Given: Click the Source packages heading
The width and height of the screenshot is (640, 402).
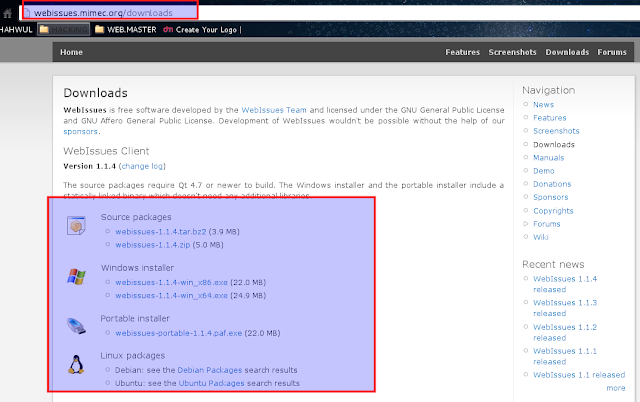Looking at the screenshot, I should [x=136, y=217].
